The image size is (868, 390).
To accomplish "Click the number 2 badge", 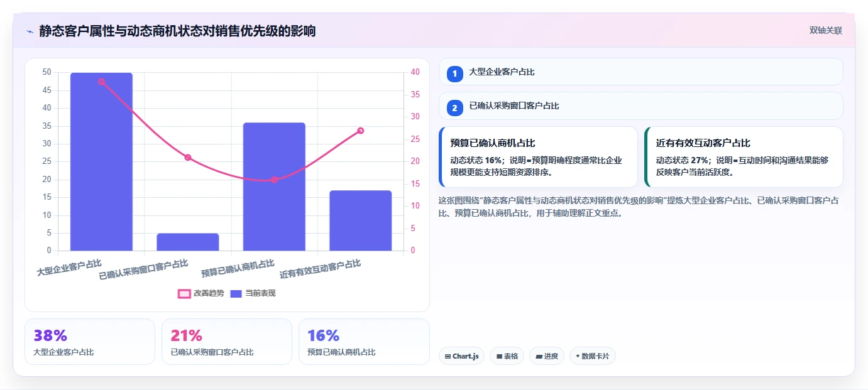I will tap(455, 107).
